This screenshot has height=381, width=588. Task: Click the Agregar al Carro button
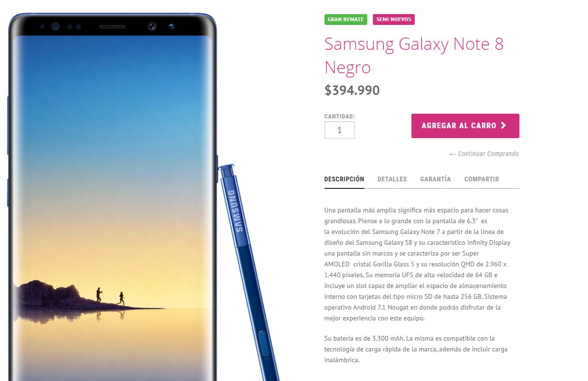[x=465, y=126]
